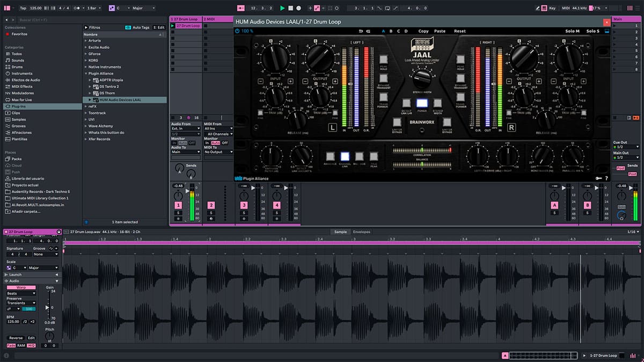
Task: Open the Instruments category
Action: point(22,73)
